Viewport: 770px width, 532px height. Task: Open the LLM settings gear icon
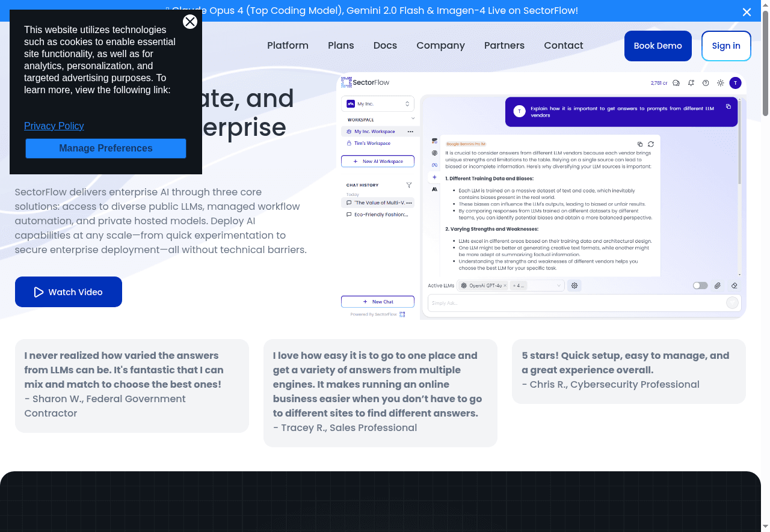574,286
